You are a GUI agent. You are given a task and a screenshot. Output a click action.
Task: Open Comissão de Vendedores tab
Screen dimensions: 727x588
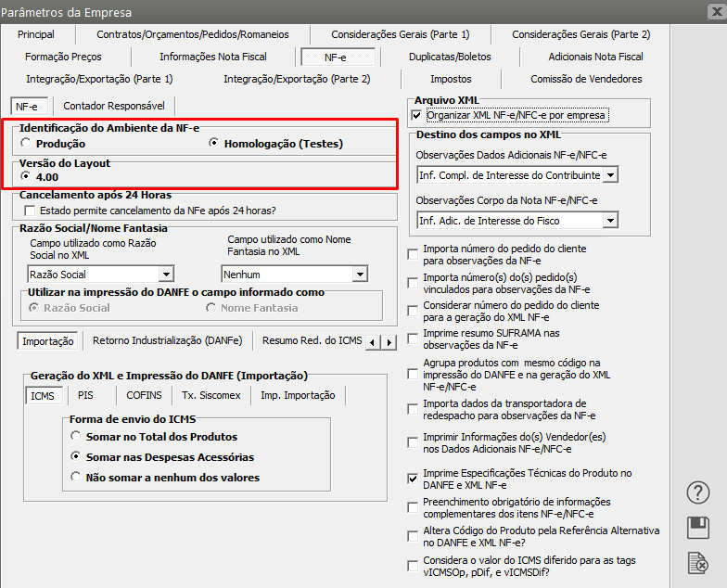tap(586, 79)
